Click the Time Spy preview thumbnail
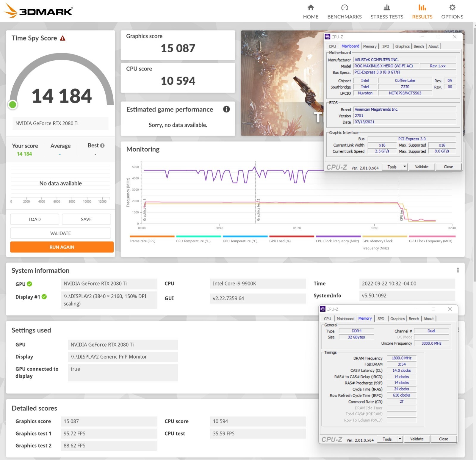This screenshot has height=460, width=476. [282, 83]
